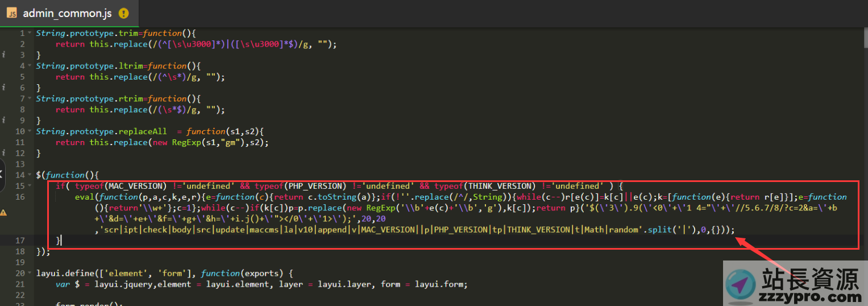Collapse the code fold at line 1
Viewport: 868px width, 306px height.
30,33
